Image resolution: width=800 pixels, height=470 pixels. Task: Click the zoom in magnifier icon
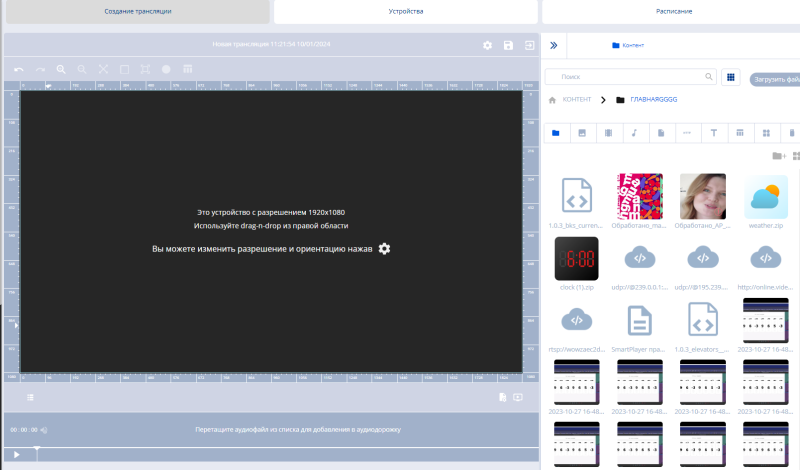click(x=61, y=70)
